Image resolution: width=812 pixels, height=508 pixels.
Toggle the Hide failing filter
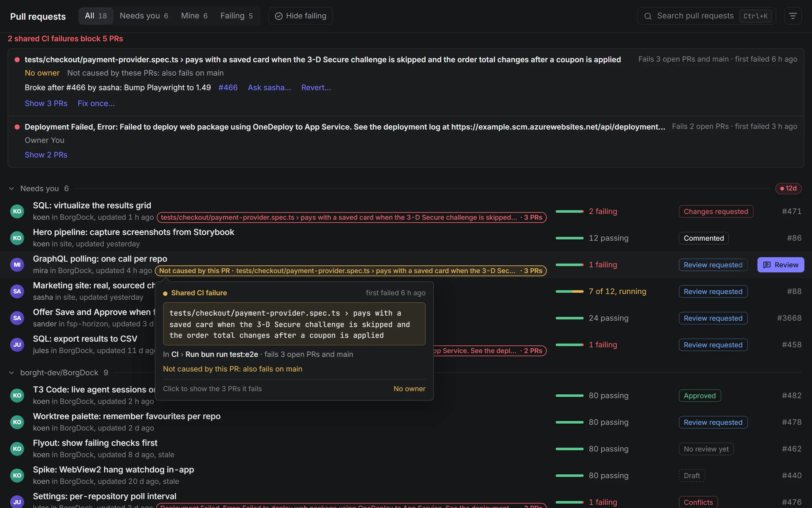tap(300, 16)
